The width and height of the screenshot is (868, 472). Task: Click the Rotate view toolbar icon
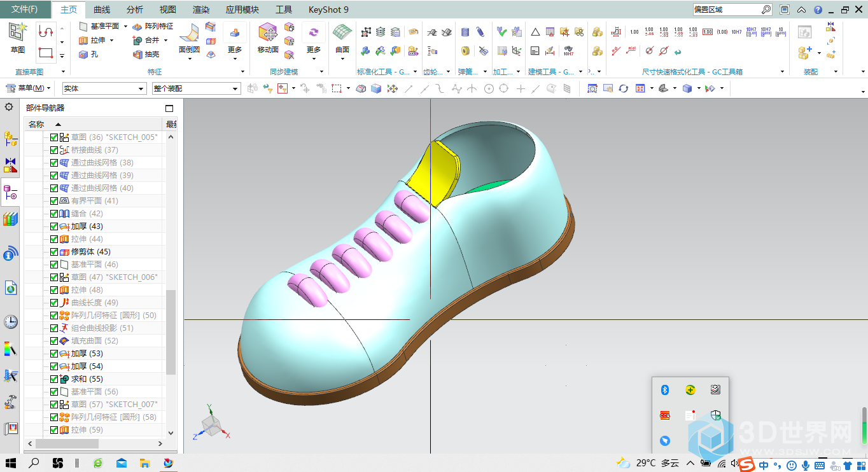coord(624,88)
